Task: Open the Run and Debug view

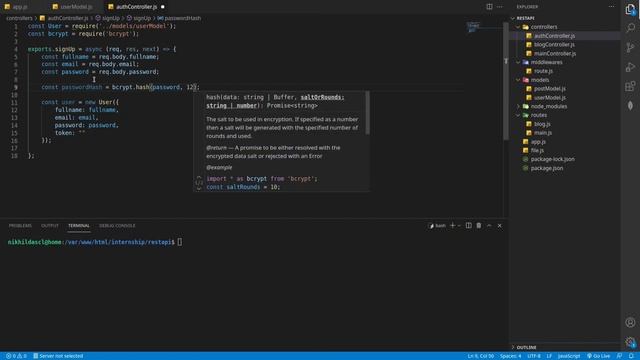Action: (x=630, y=67)
